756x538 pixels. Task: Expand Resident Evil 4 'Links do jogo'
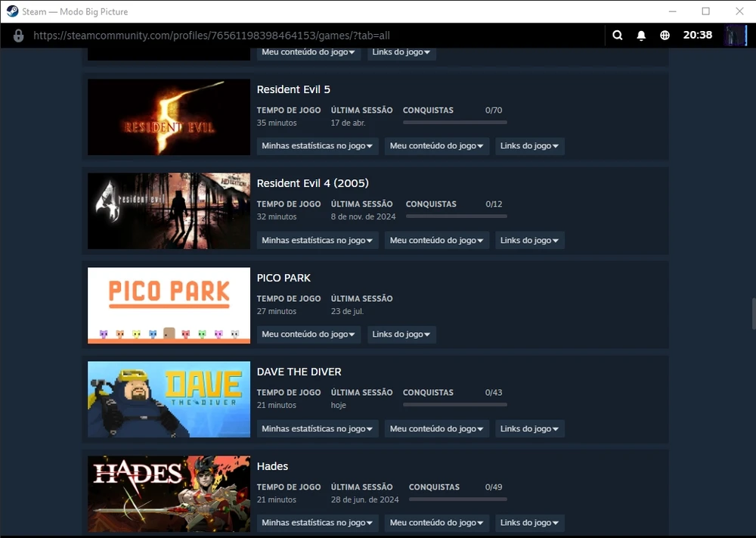tap(529, 241)
